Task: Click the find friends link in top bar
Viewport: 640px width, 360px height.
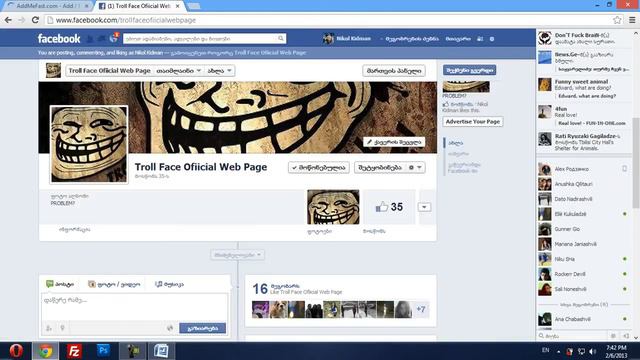Action: click(411, 39)
